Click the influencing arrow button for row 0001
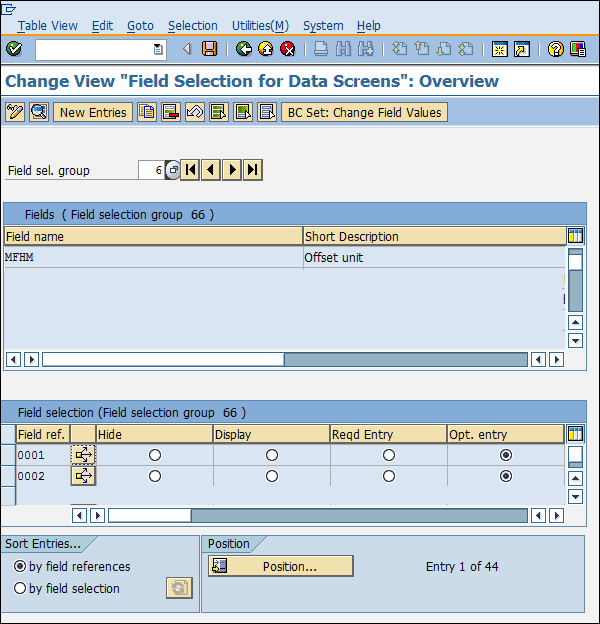Viewport: 600px width, 624px height. click(x=84, y=455)
